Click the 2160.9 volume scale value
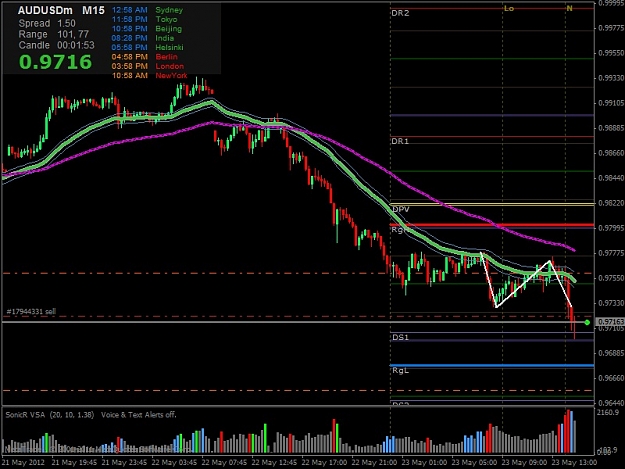 [607, 412]
